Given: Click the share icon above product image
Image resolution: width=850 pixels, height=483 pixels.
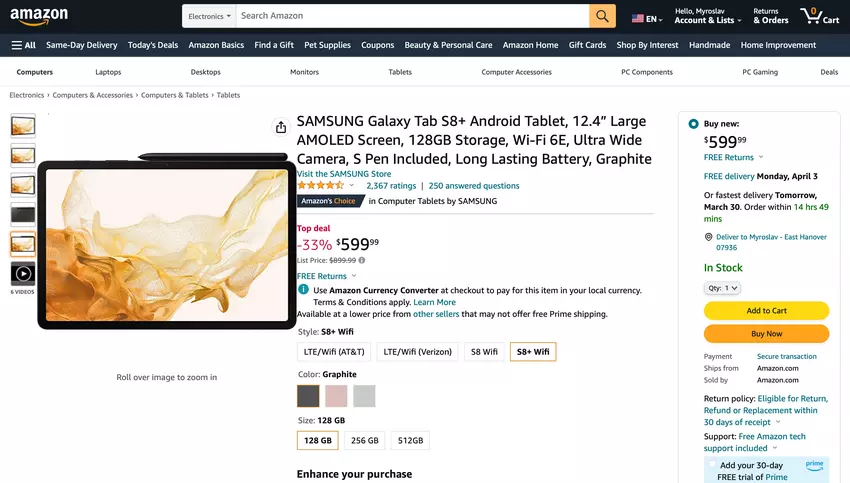Looking at the screenshot, I should [x=281, y=127].
